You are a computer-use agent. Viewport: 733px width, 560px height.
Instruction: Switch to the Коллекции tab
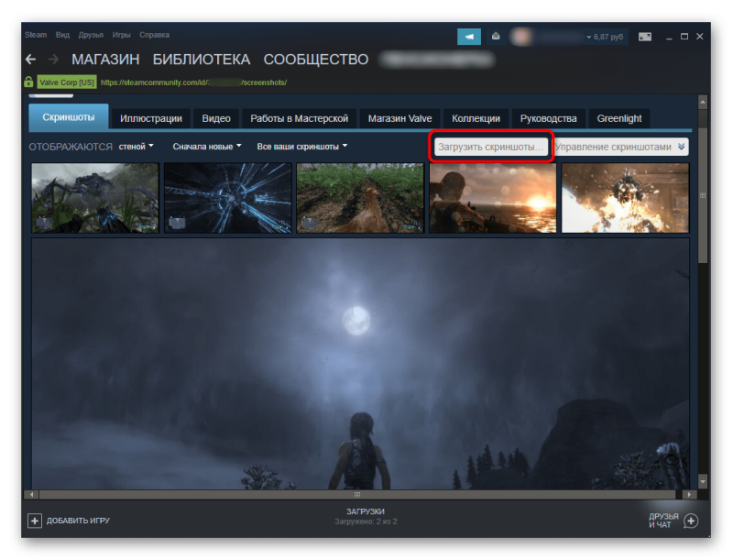476,118
